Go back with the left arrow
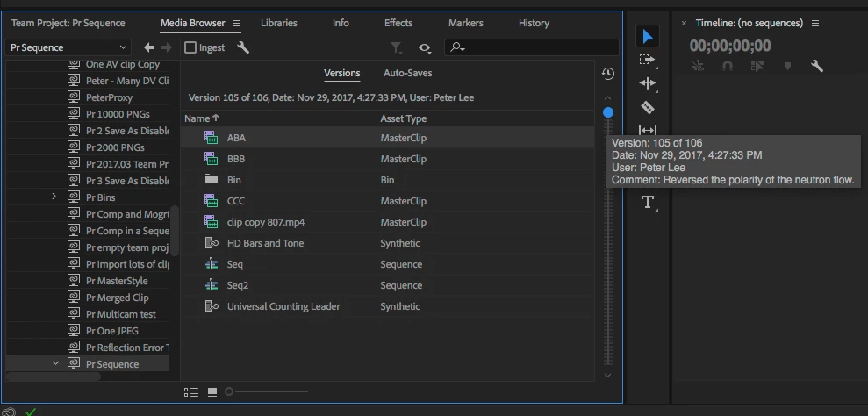Image resolution: width=868 pixels, height=416 pixels. click(x=149, y=47)
